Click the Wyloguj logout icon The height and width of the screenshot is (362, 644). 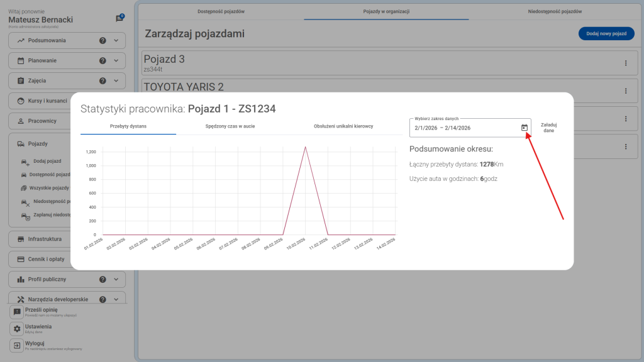point(17,346)
